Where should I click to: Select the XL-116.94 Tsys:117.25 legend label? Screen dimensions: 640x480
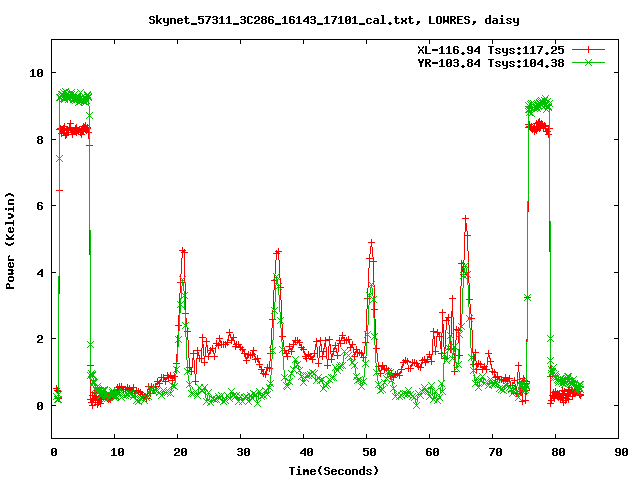click(x=491, y=50)
